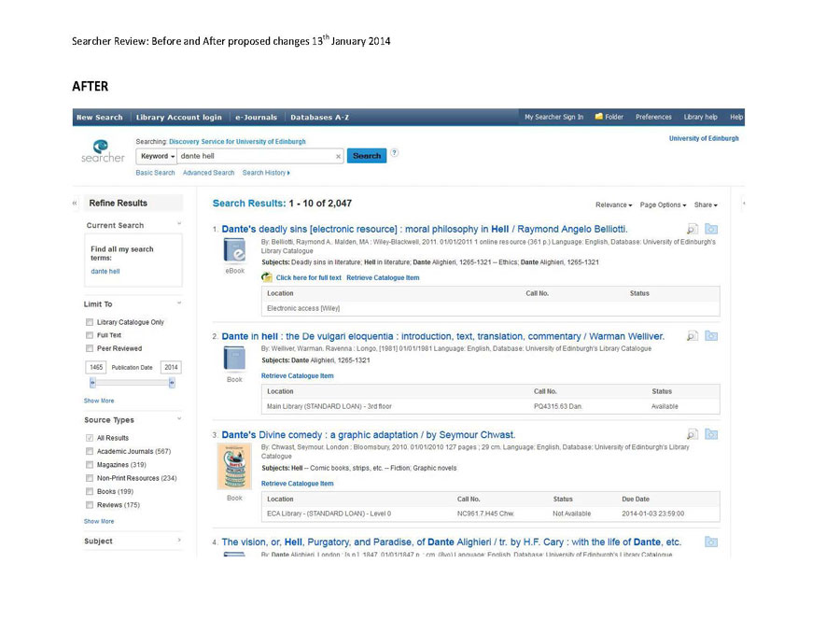Click the dante hell current search term link
The height and width of the screenshot is (634, 840).
click(105, 271)
